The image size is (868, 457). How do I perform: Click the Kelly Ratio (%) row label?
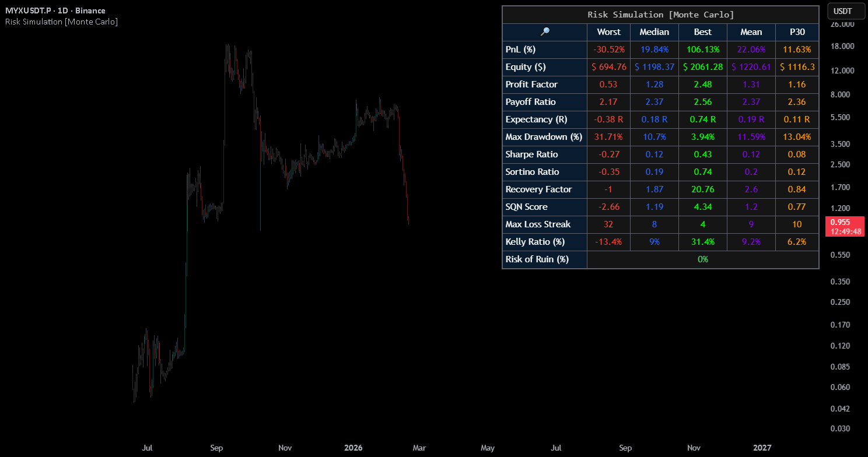point(535,242)
